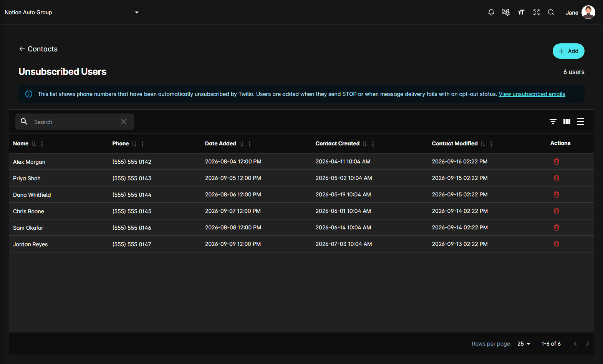Change row density with the lines icon
The width and height of the screenshot is (603, 364).
click(x=581, y=122)
